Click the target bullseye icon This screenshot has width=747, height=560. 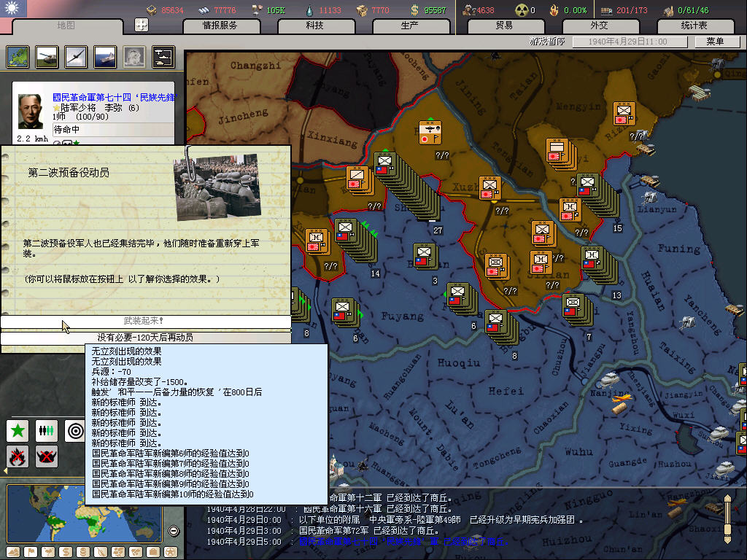coord(75,430)
